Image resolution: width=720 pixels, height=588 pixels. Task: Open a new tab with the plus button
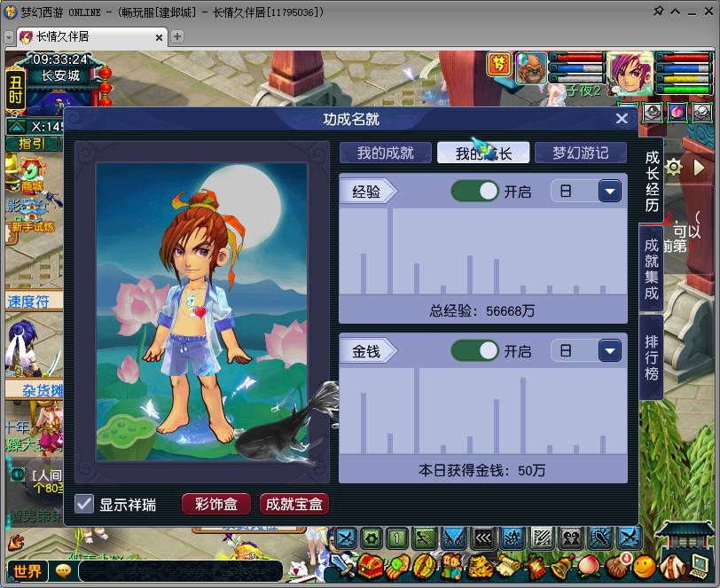tap(176, 36)
